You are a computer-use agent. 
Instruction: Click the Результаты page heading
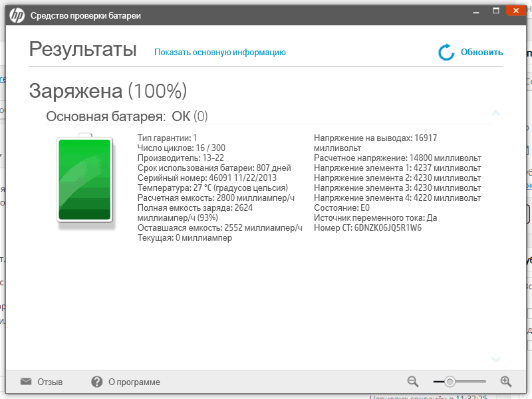(x=82, y=49)
